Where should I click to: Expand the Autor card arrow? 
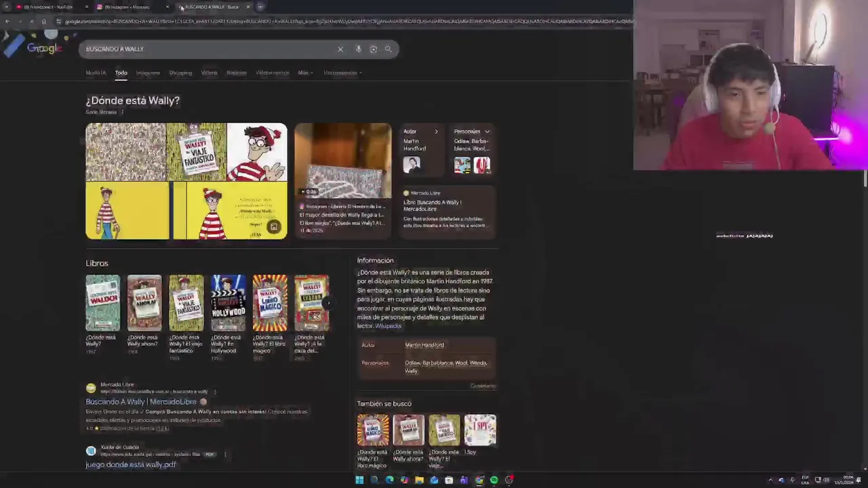[436, 131]
